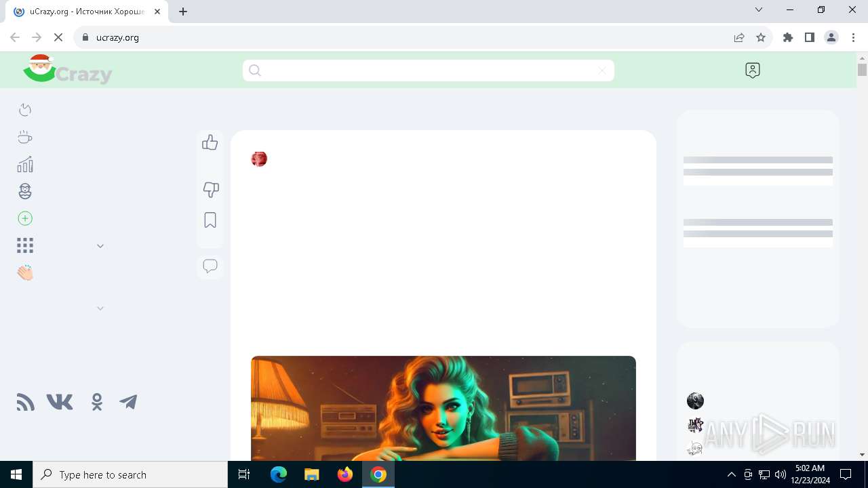Launch Microsoft Edge from the taskbar

[279, 474]
